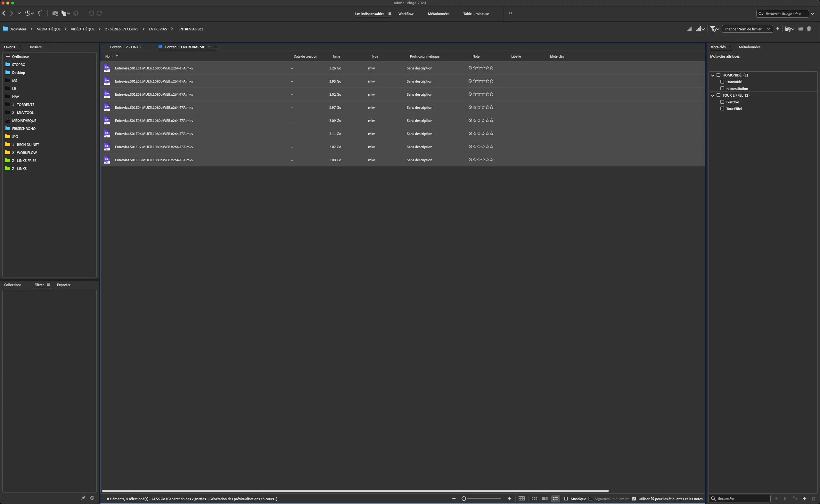Click the boomerang return-to-app icon

point(40,13)
